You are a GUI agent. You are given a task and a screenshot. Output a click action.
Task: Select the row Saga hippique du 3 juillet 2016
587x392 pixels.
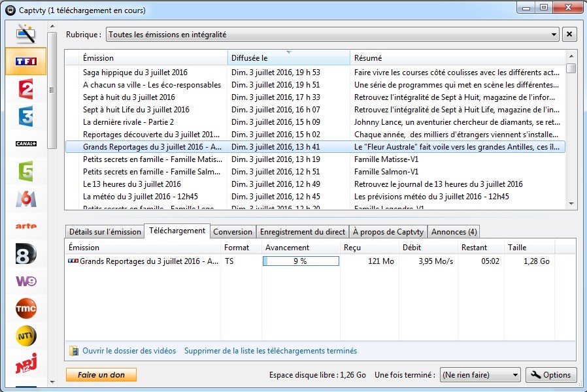[315, 73]
